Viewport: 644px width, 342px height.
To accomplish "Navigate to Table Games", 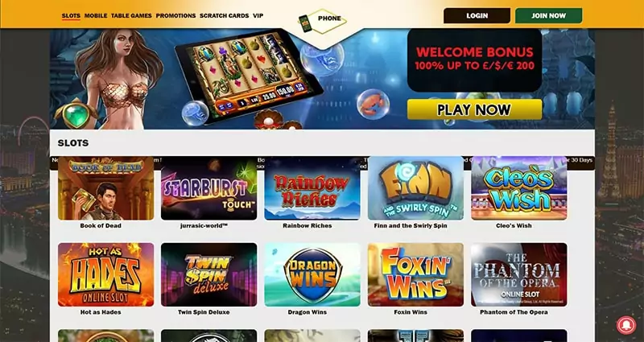I will pos(131,15).
